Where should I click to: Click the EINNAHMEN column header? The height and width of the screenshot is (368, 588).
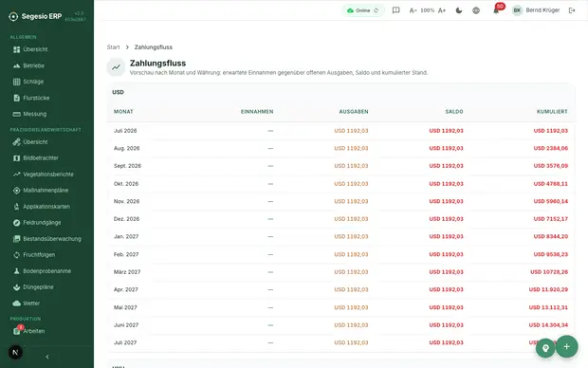click(x=257, y=112)
